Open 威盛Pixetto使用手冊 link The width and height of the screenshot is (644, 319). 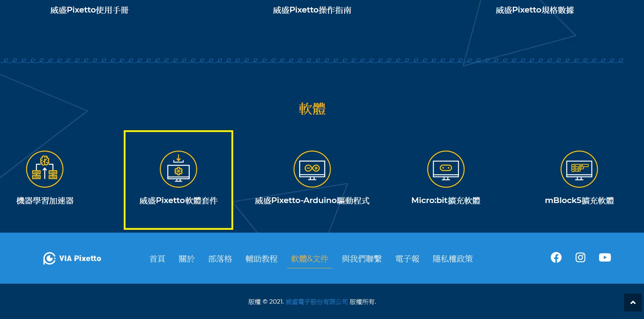89,10
